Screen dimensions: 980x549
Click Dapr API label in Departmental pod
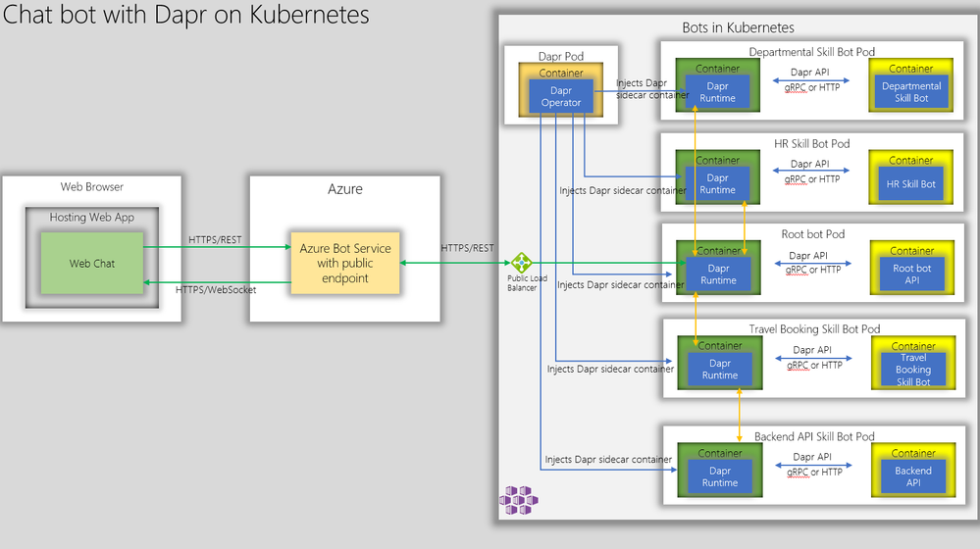(810, 73)
